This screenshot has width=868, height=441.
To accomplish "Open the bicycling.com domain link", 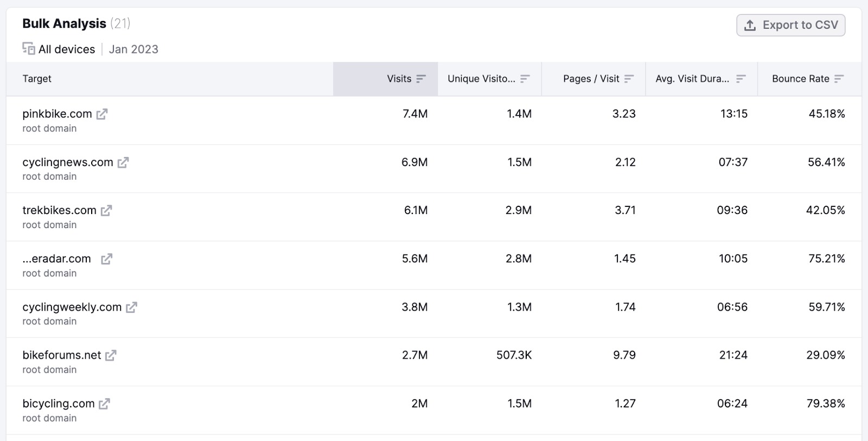I will [x=59, y=404].
